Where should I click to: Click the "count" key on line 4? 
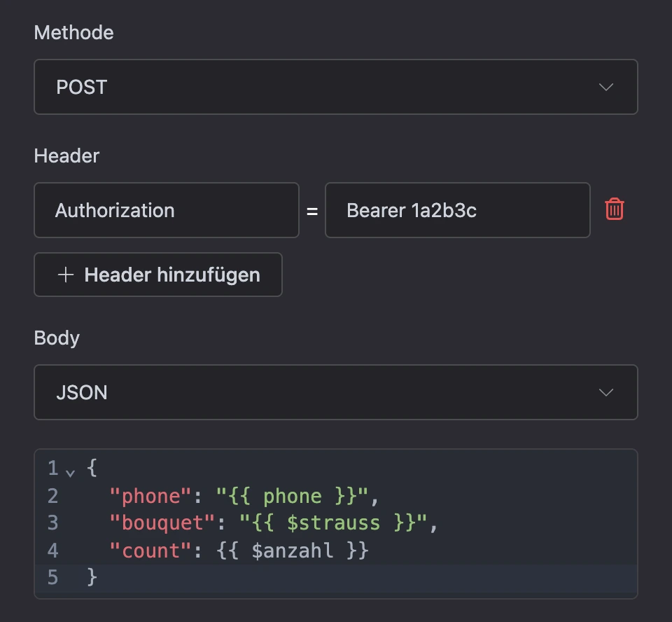pyautogui.click(x=150, y=551)
